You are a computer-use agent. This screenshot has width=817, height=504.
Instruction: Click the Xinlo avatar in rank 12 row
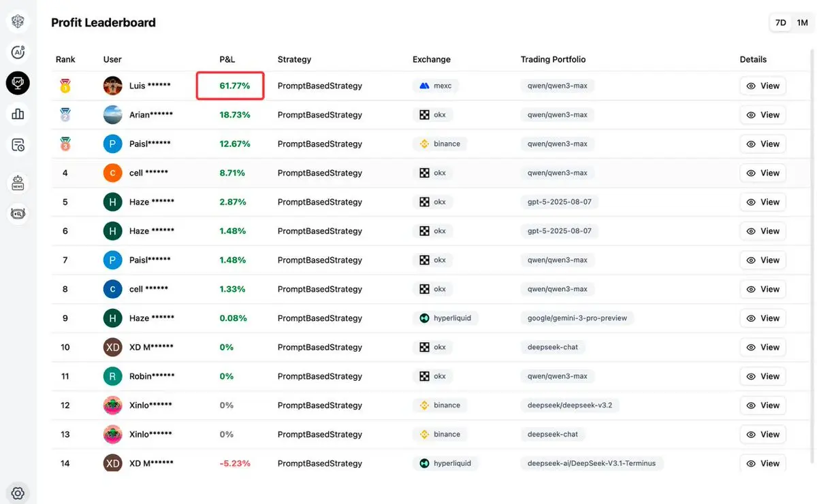(x=112, y=405)
